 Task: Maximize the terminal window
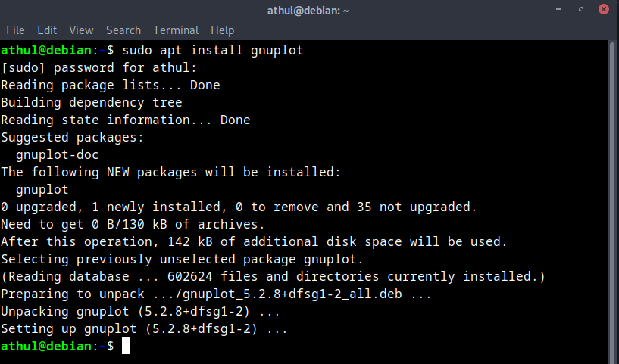(x=583, y=10)
